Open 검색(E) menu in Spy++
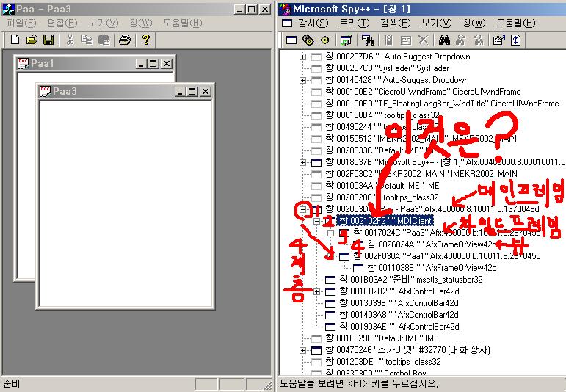 [x=395, y=23]
